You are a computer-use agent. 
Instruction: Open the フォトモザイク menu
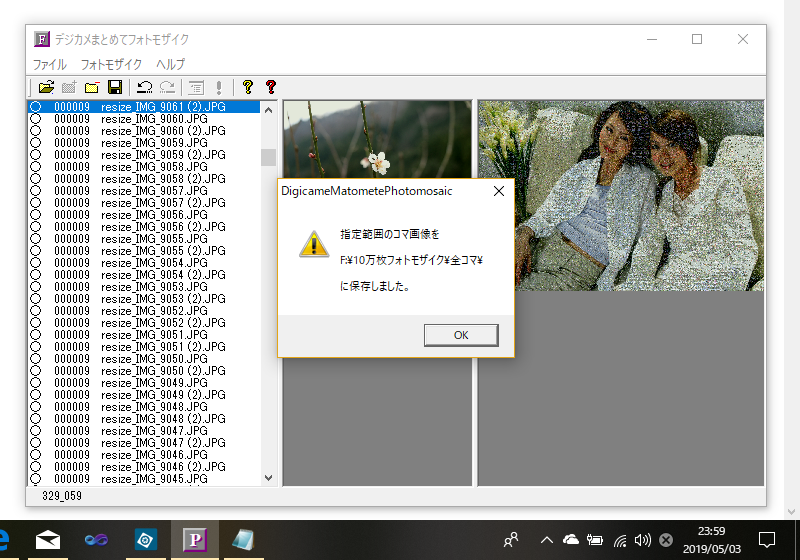coord(111,64)
